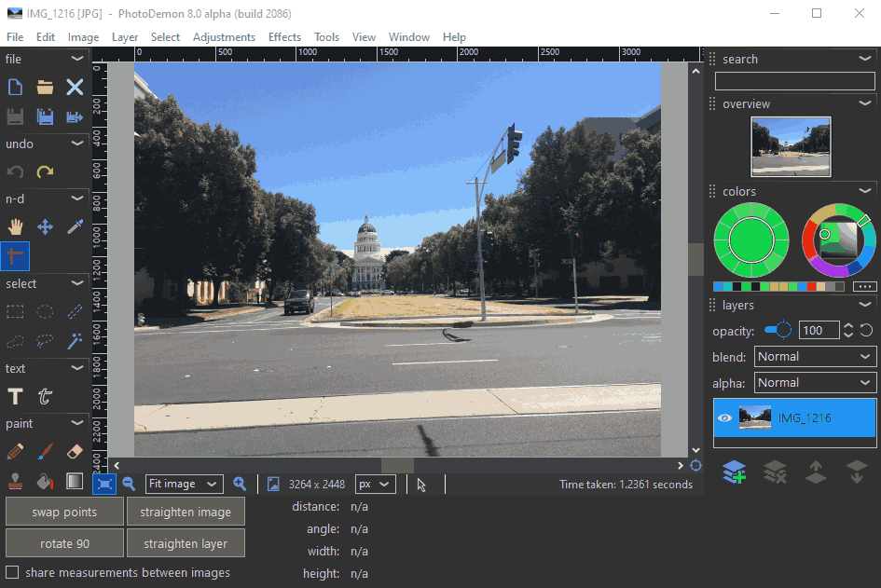
Task: Open the Effects menu
Action: (284, 37)
